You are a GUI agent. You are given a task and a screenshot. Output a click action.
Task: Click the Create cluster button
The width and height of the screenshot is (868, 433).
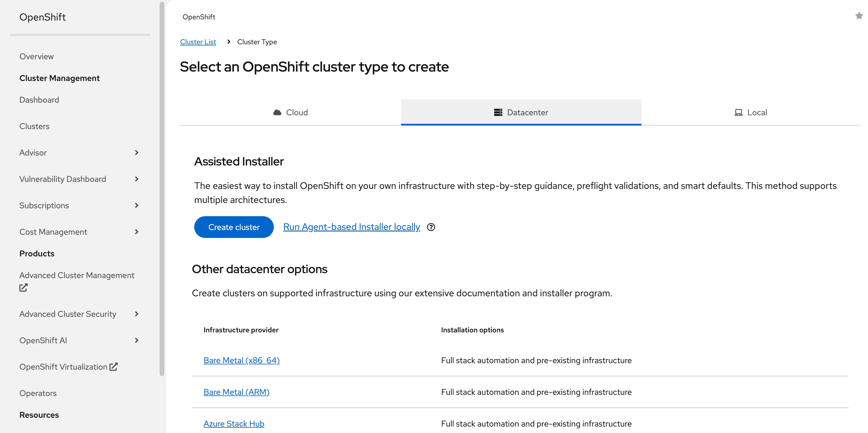click(234, 227)
